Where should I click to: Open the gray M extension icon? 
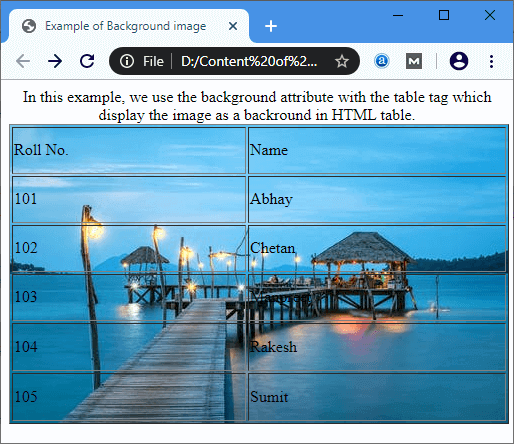[x=414, y=61]
